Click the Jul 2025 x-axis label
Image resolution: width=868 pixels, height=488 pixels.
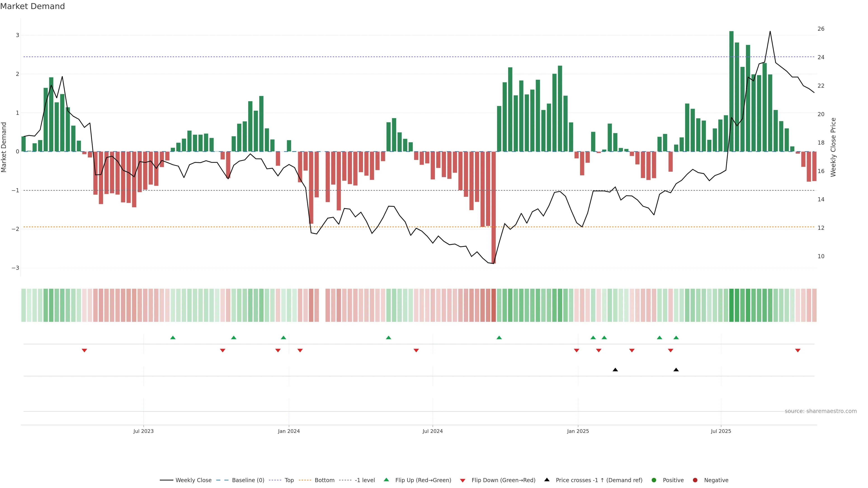[721, 431]
